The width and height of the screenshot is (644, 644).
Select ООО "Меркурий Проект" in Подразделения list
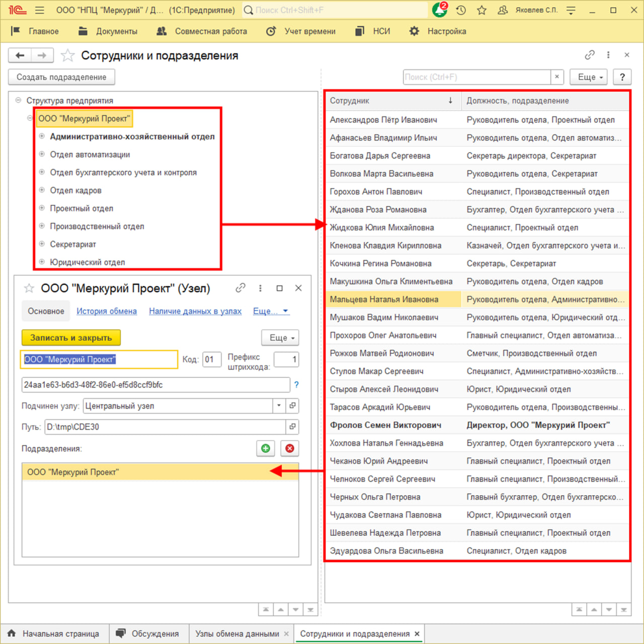[160, 472]
